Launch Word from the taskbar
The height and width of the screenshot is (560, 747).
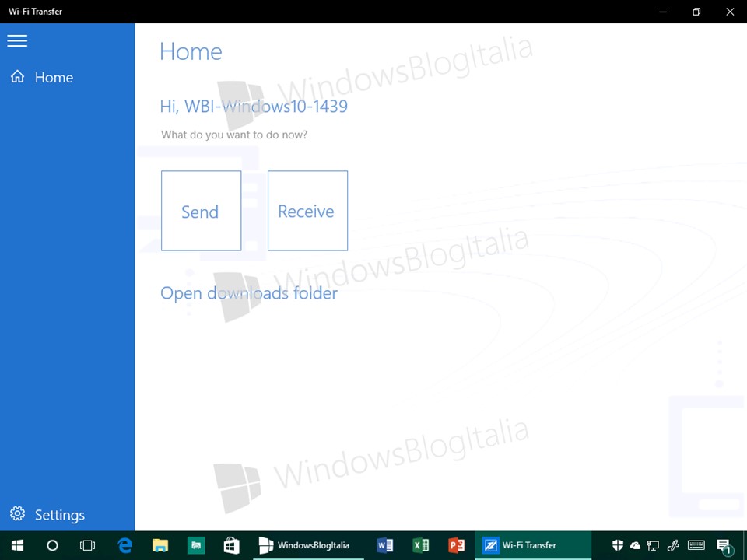click(384, 545)
